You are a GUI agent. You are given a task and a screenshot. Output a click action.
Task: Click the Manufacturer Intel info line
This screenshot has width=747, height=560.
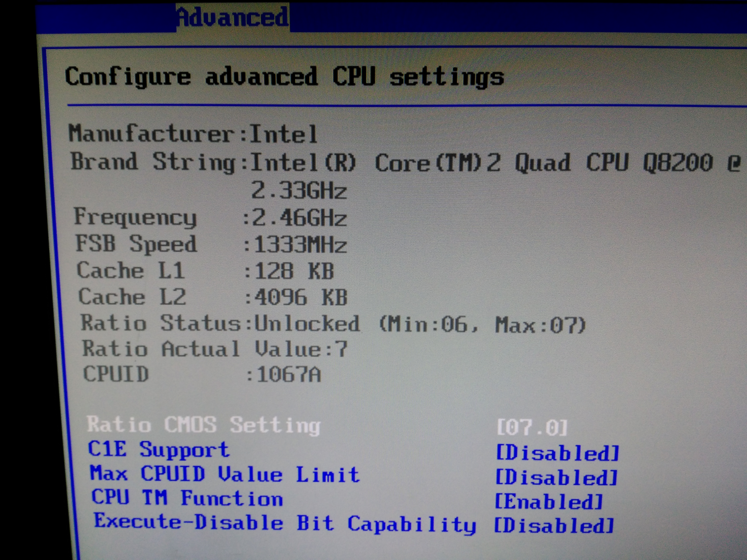pyautogui.click(x=193, y=134)
